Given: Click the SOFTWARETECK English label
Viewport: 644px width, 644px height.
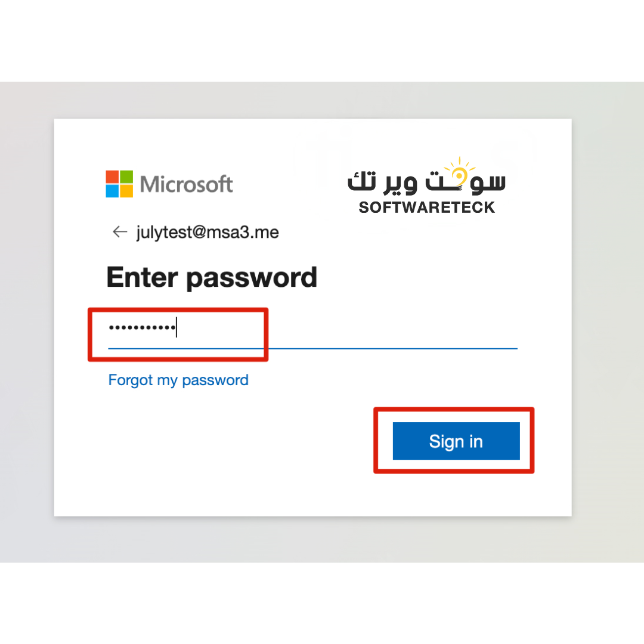Looking at the screenshot, I should click(x=426, y=208).
